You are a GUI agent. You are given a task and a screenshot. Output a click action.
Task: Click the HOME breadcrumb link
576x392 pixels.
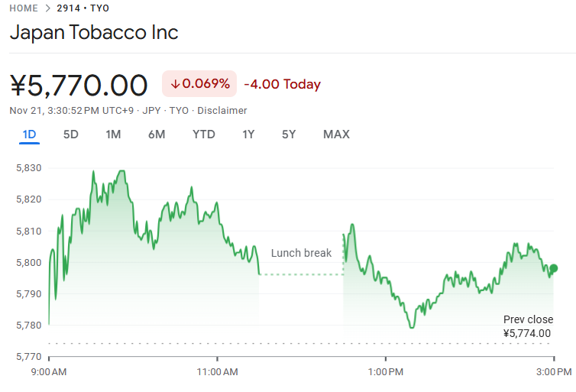click(24, 8)
